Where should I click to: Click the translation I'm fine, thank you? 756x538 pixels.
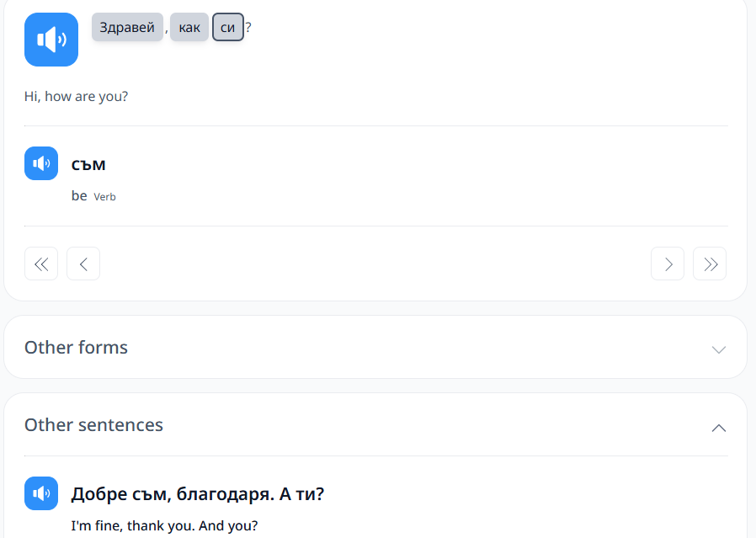(132, 525)
